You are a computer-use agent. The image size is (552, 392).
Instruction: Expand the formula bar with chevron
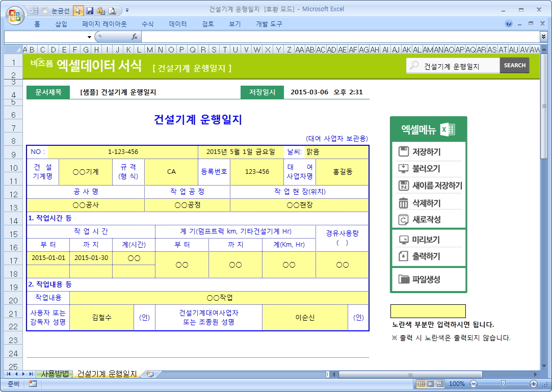click(544, 37)
